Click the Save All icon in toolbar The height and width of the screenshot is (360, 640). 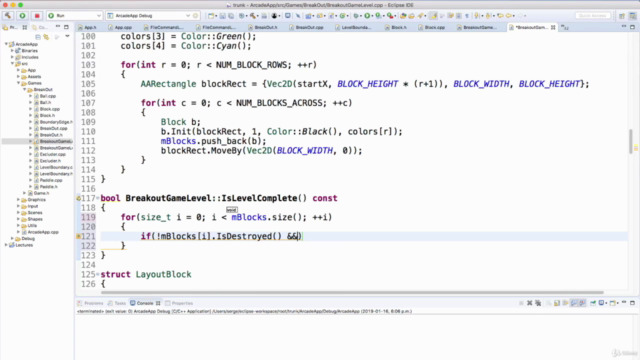click(231, 16)
